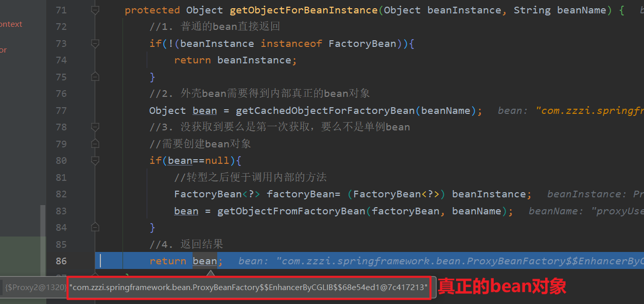Click the FactoryBean type in the instanceof check
The width and height of the screenshot is (644, 304).
pyautogui.click(x=362, y=43)
